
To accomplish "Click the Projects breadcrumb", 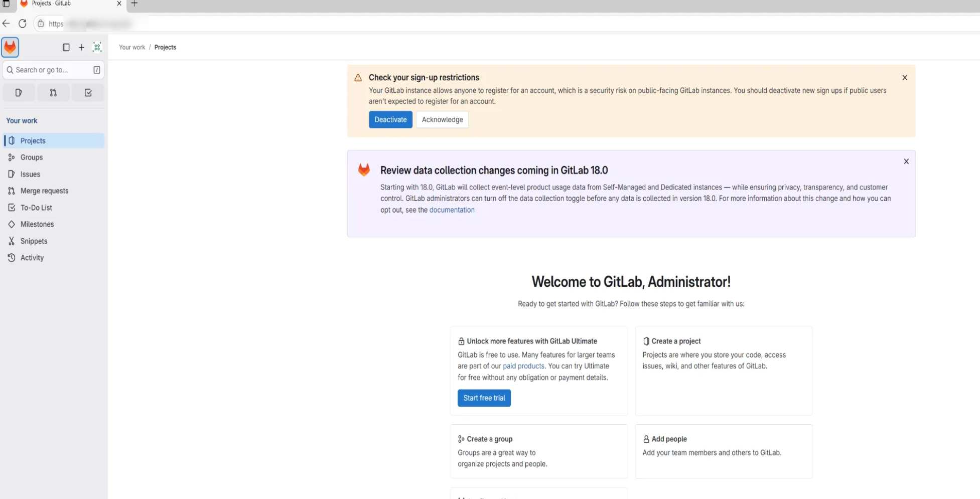I will click(165, 47).
